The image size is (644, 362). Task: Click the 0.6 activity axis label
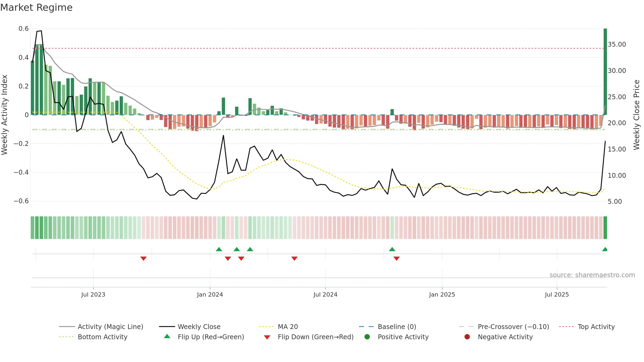coord(24,29)
